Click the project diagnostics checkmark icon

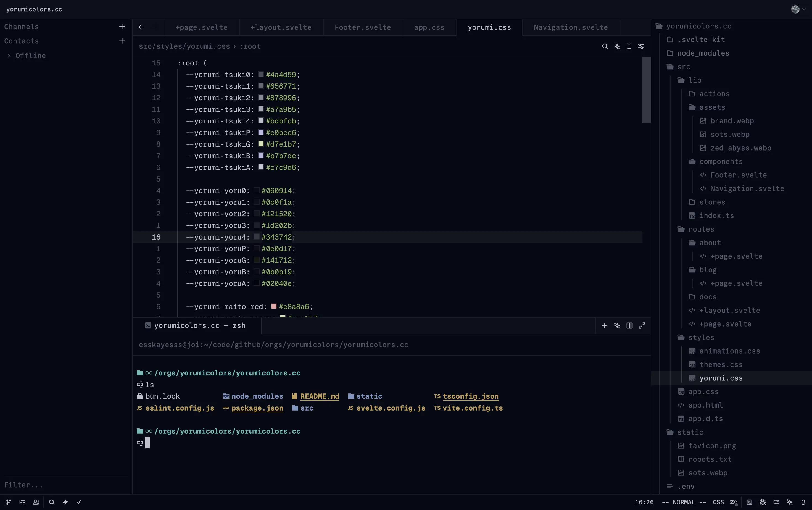pos(79,502)
